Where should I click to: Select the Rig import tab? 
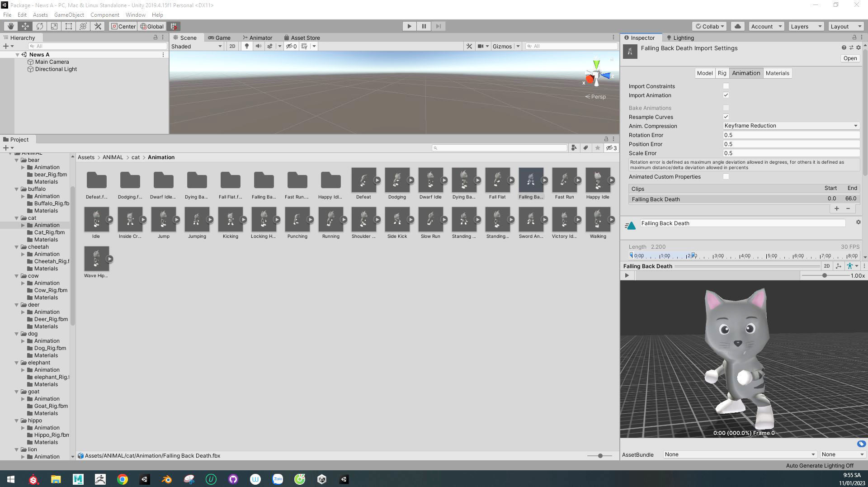[722, 73]
